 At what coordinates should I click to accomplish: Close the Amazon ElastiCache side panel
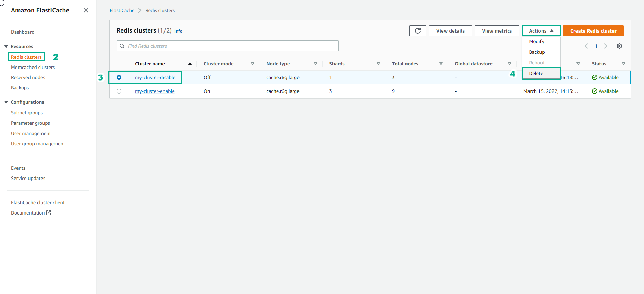tap(86, 10)
